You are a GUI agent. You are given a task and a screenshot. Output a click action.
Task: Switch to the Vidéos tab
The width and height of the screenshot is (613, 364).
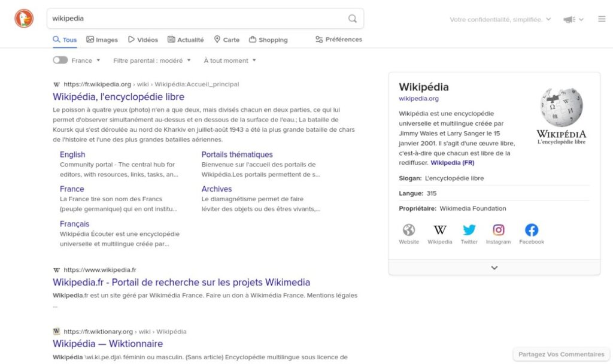pos(142,40)
